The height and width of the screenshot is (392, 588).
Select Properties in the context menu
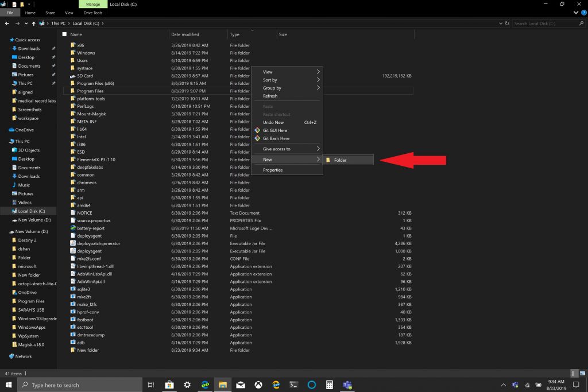pos(273,170)
